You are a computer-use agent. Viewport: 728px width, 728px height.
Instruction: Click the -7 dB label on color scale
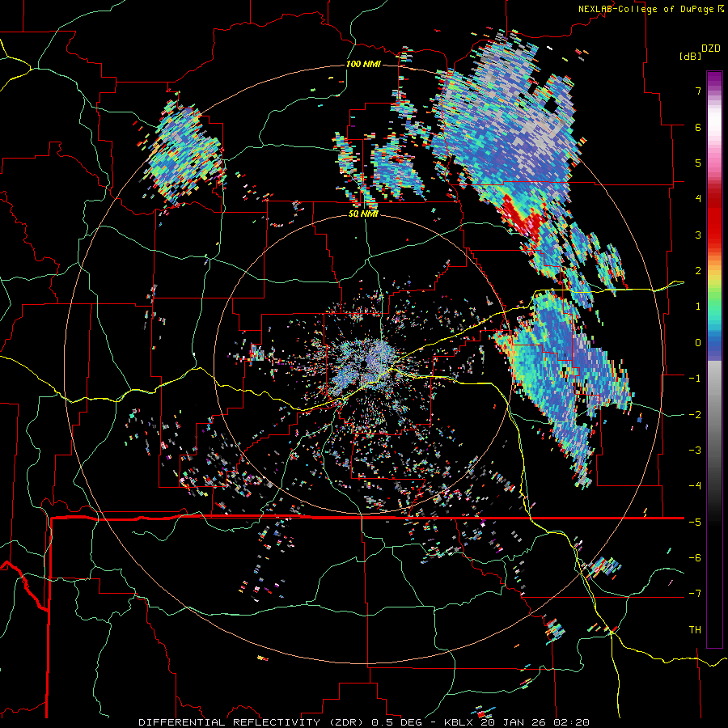(695, 594)
